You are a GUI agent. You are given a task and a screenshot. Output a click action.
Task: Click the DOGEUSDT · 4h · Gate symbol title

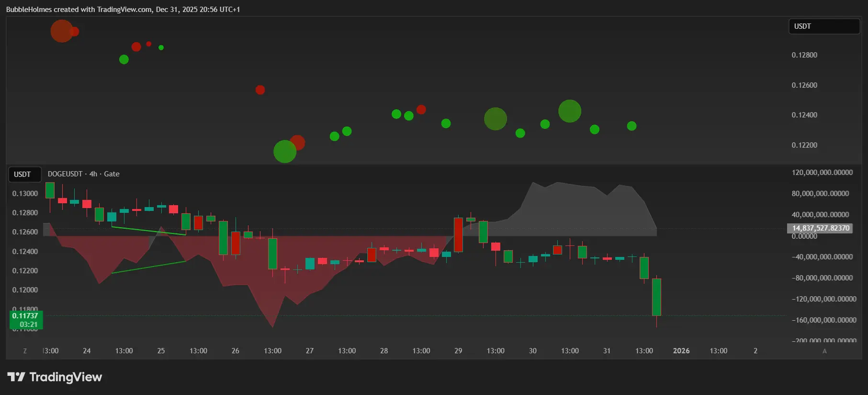(84, 174)
